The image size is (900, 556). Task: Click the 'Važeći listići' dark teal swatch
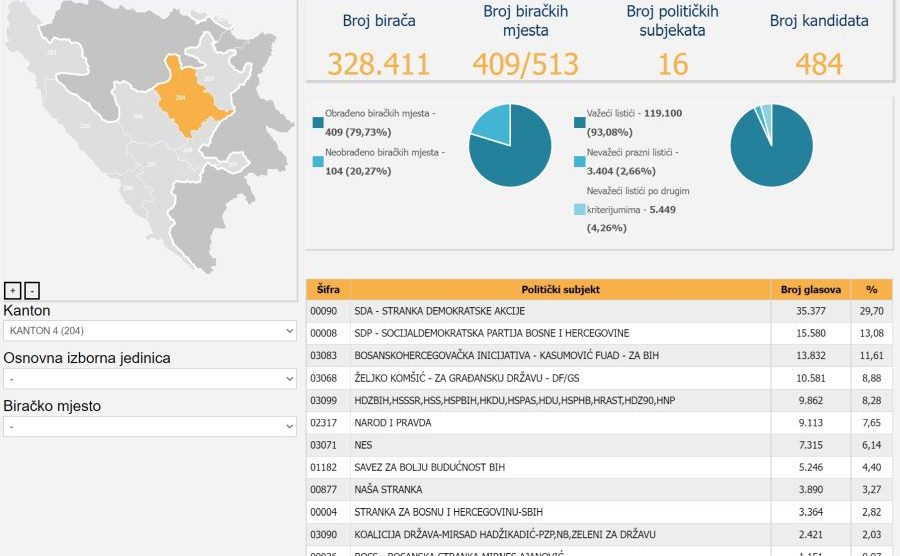pos(580,123)
